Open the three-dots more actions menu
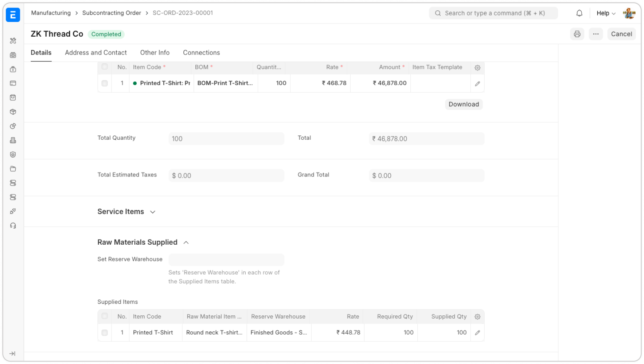This screenshot has height=364, width=644. pos(596,34)
